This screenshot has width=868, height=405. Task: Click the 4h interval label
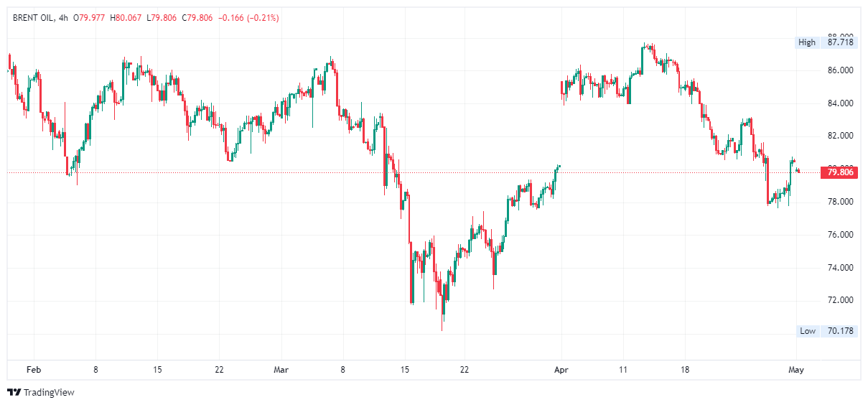[63, 17]
